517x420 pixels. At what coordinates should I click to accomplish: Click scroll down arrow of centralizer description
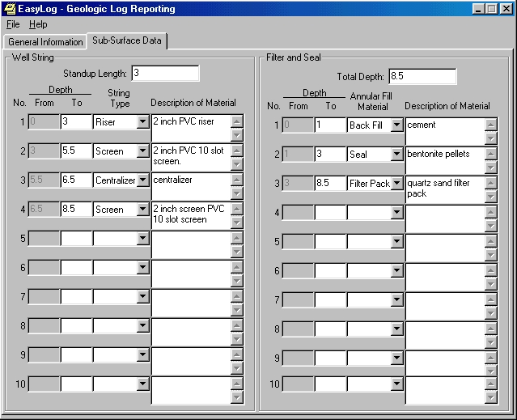(237, 193)
